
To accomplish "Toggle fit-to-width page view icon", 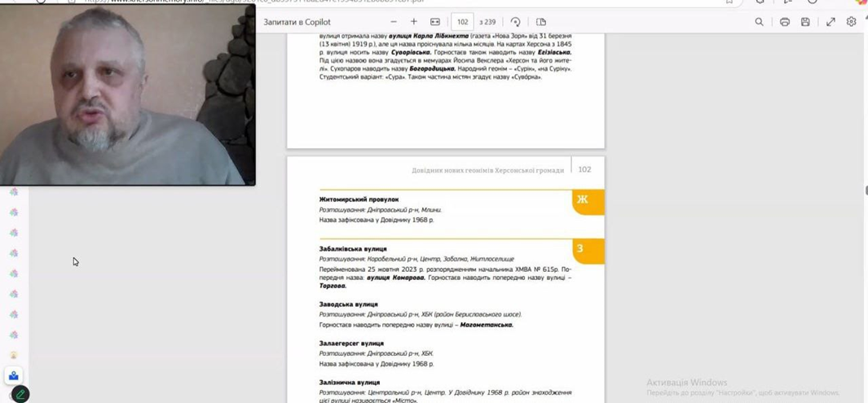I will pyautogui.click(x=435, y=21).
